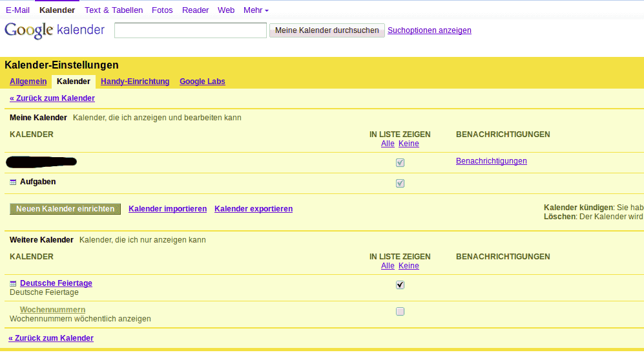Click the Aufgaben calendar grid icon
Image resolution: width=644 pixels, height=357 pixels.
click(x=13, y=182)
